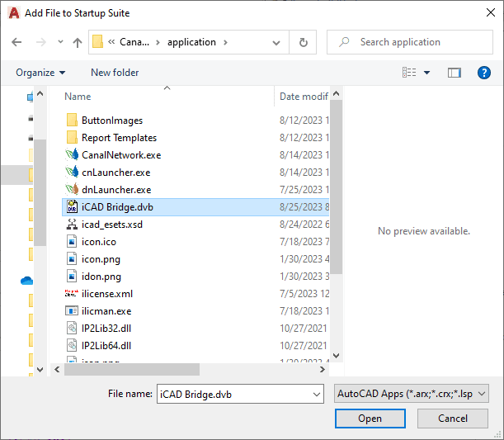
Task: Click the iCAD Bridge.dvb file icon
Action: point(72,207)
